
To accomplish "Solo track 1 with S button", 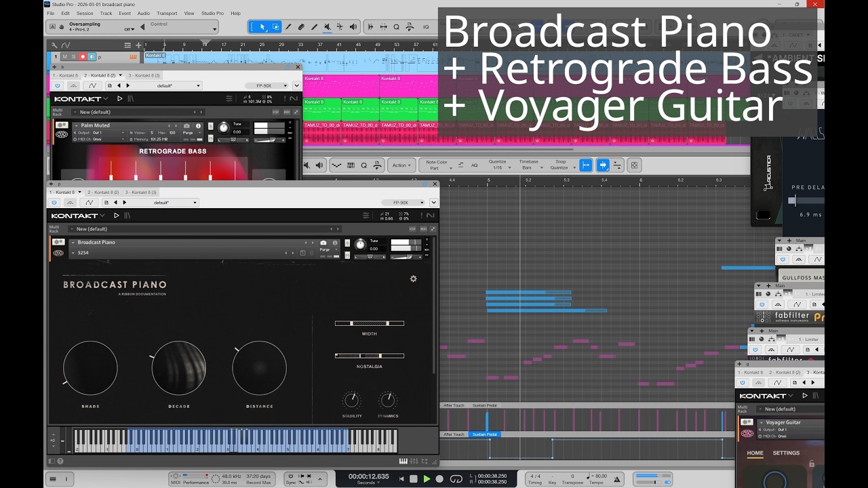I will click(73, 57).
